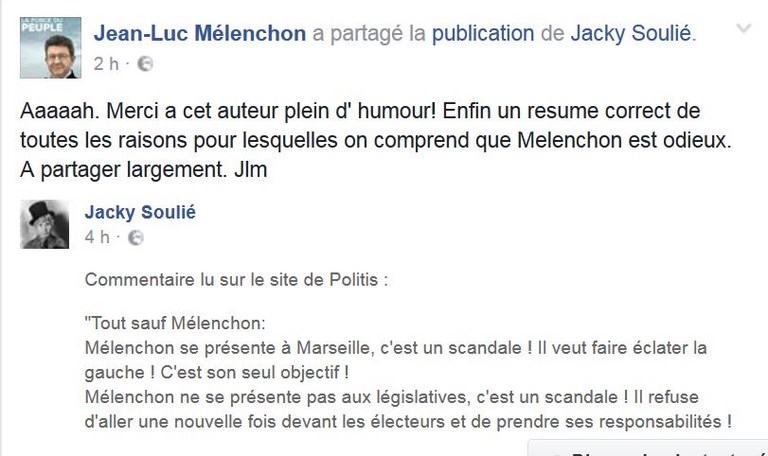Click "Mélenchon ne se présente pas aux législatives" sentence
Viewport: 768px width, 456px height.
tap(280, 397)
